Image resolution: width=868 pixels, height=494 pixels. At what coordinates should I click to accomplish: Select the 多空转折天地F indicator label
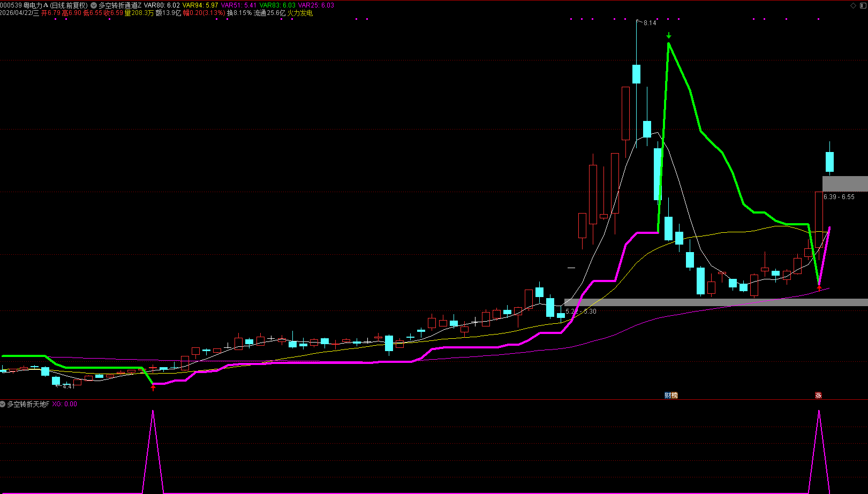tap(28, 404)
